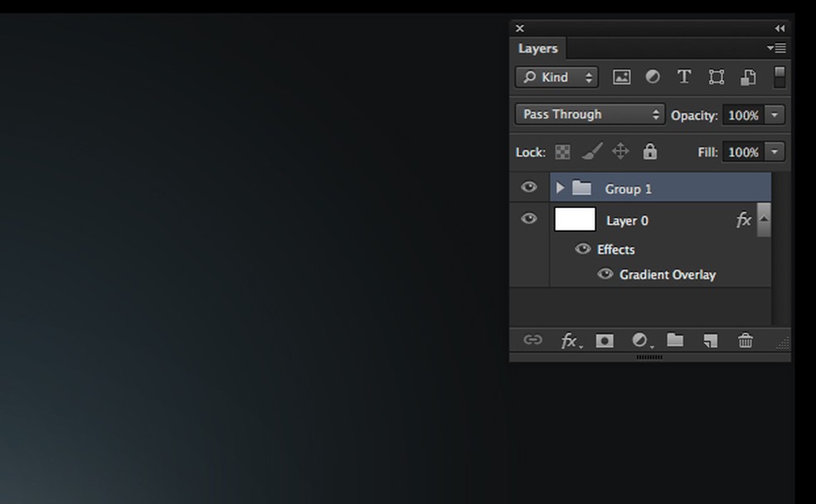Create new fill or adjustment layer
Viewport: 816px width, 504px height.
pyautogui.click(x=642, y=341)
